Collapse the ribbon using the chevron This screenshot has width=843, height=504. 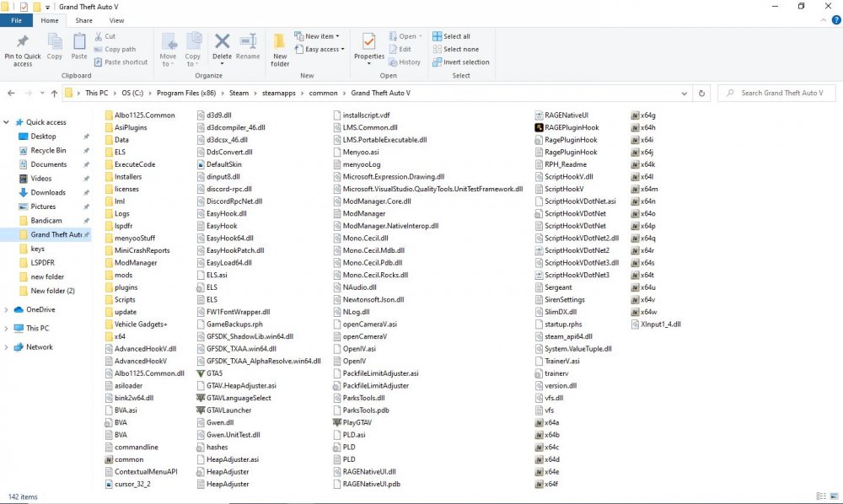pos(823,20)
